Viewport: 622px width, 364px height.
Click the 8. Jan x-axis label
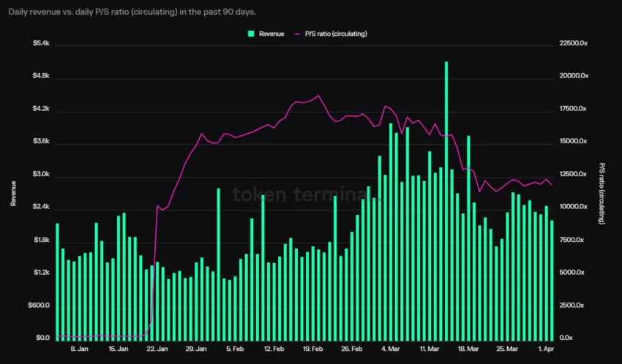(79, 349)
